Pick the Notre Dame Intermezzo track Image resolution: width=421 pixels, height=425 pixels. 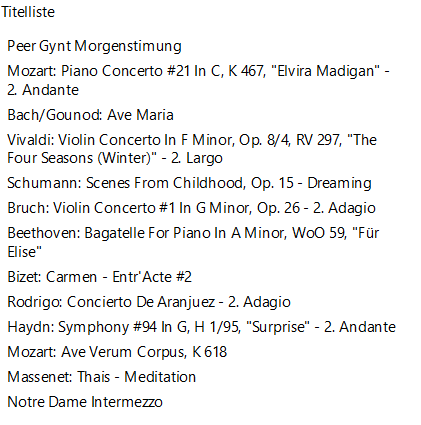tap(85, 402)
